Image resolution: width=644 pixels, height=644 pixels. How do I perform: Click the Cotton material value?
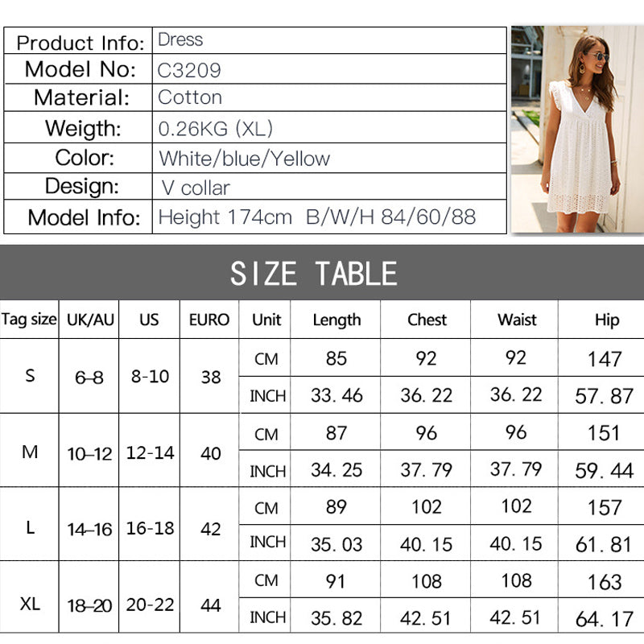(190, 98)
